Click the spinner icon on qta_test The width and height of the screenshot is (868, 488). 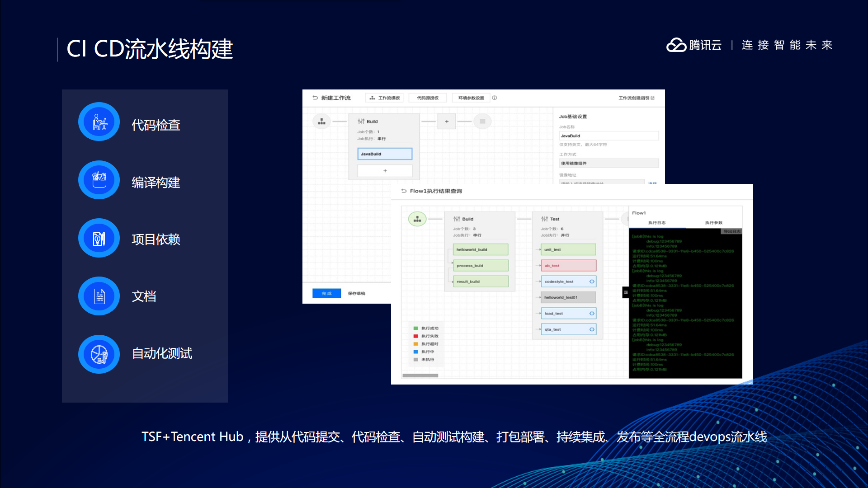coord(592,329)
